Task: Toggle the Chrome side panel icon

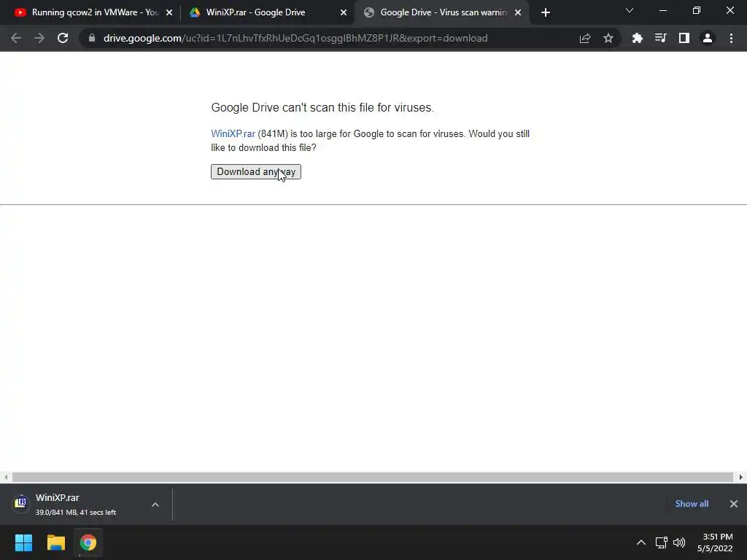Action: pyautogui.click(x=684, y=38)
